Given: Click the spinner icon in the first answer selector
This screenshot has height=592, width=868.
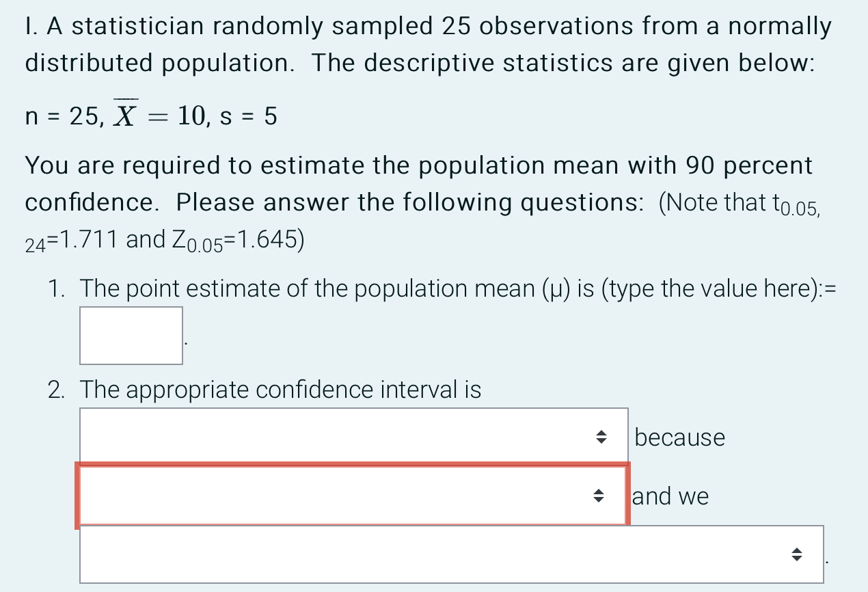Looking at the screenshot, I should (601, 437).
